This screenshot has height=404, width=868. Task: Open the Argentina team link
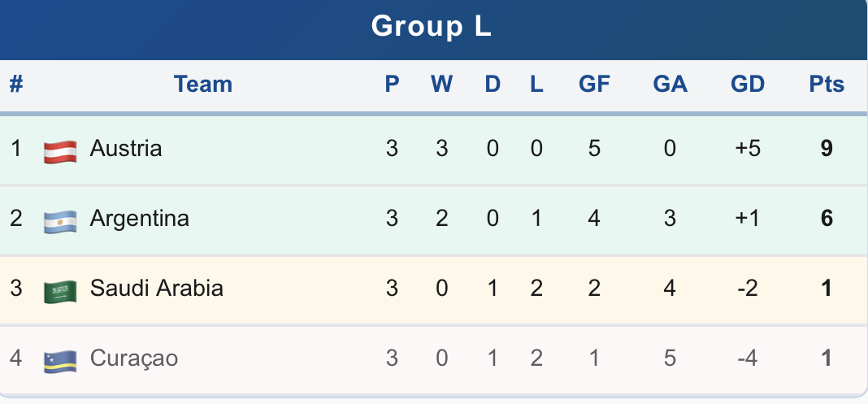(x=139, y=219)
